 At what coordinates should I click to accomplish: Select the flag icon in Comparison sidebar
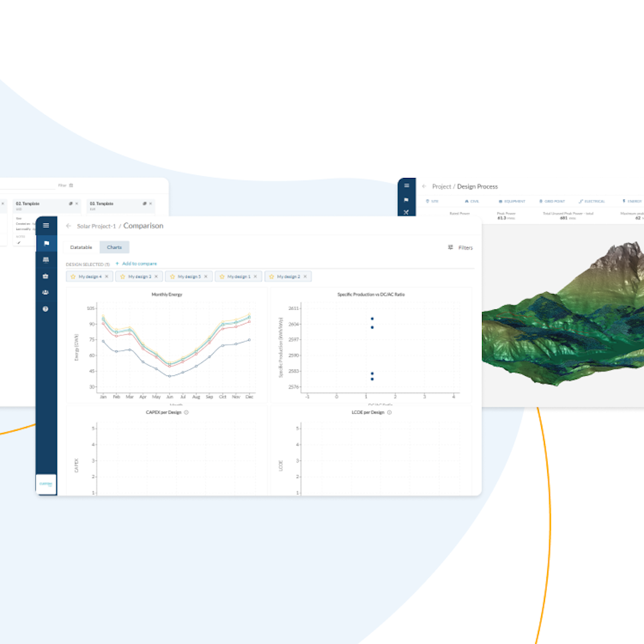[x=46, y=243]
